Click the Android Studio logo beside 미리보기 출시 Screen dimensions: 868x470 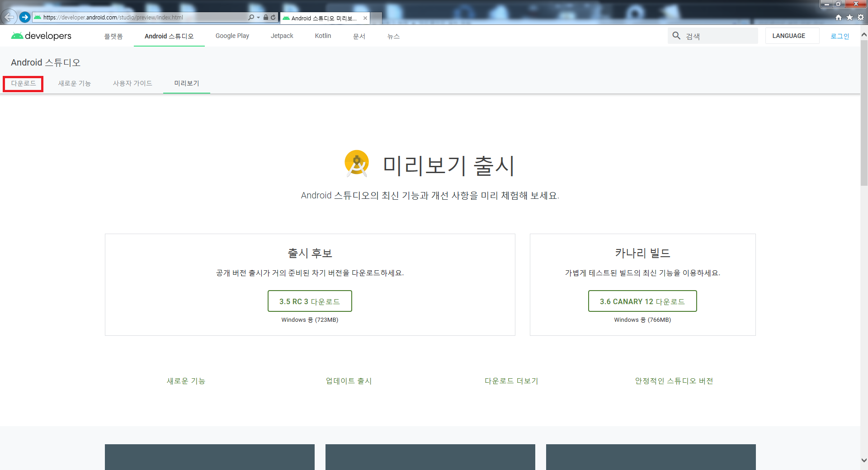(x=357, y=163)
